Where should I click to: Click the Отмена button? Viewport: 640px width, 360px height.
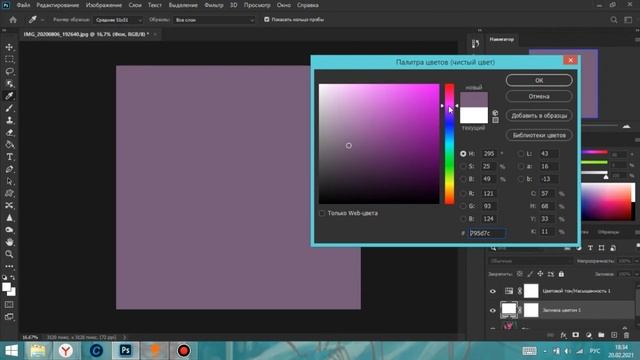tap(539, 96)
